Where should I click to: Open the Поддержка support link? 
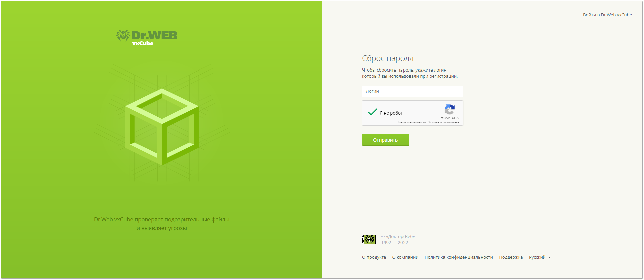point(511,257)
